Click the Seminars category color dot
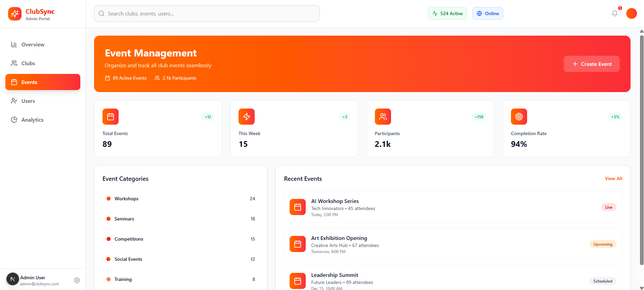This screenshot has height=290, width=644. click(109, 219)
